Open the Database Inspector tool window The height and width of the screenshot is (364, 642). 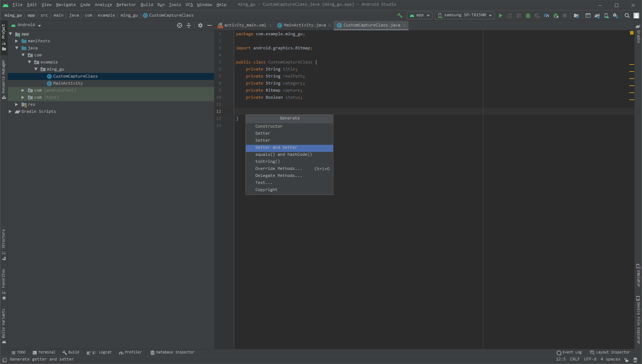tap(172, 352)
